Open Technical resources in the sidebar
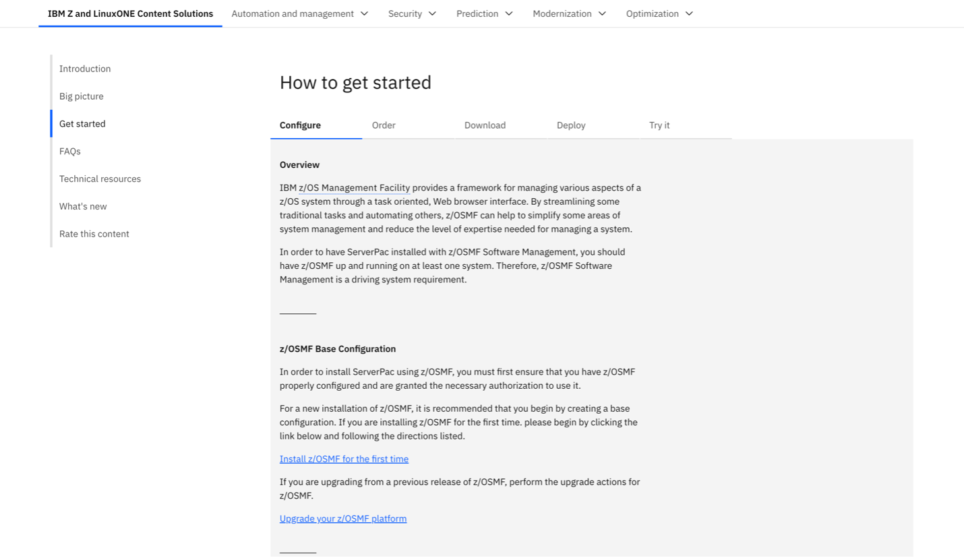The width and height of the screenshot is (964, 560). (x=100, y=179)
